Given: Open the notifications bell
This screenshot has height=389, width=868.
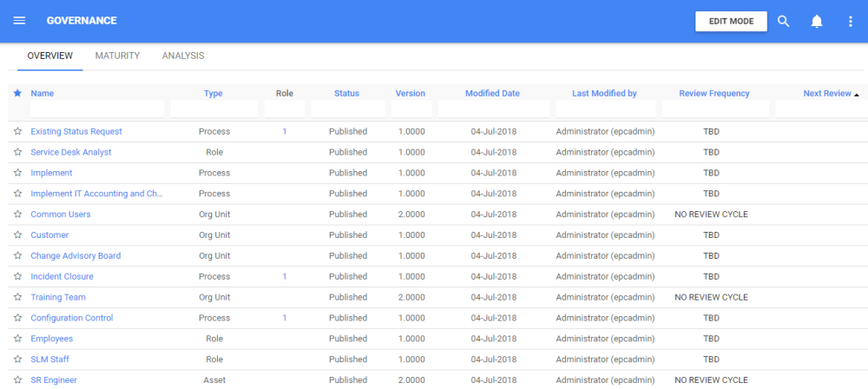Looking at the screenshot, I should [x=817, y=21].
